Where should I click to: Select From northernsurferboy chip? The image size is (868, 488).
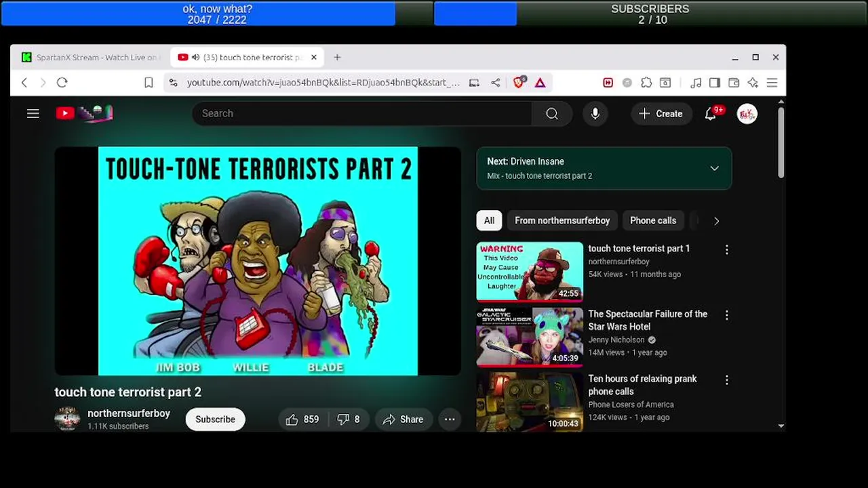coord(562,220)
